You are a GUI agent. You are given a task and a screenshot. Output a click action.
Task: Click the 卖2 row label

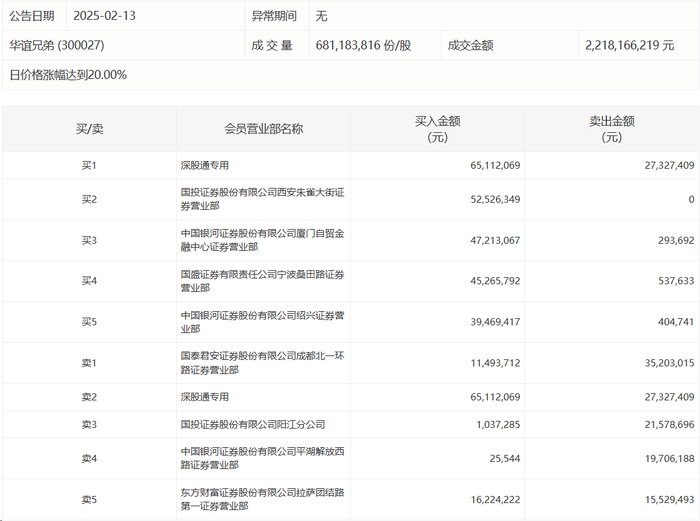[x=89, y=397]
